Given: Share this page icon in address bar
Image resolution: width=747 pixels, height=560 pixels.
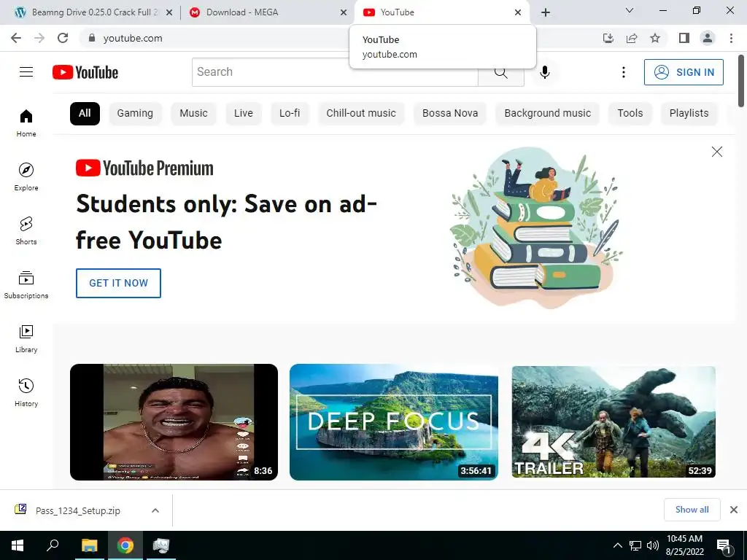Looking at the screenshot, I should 632,38.
